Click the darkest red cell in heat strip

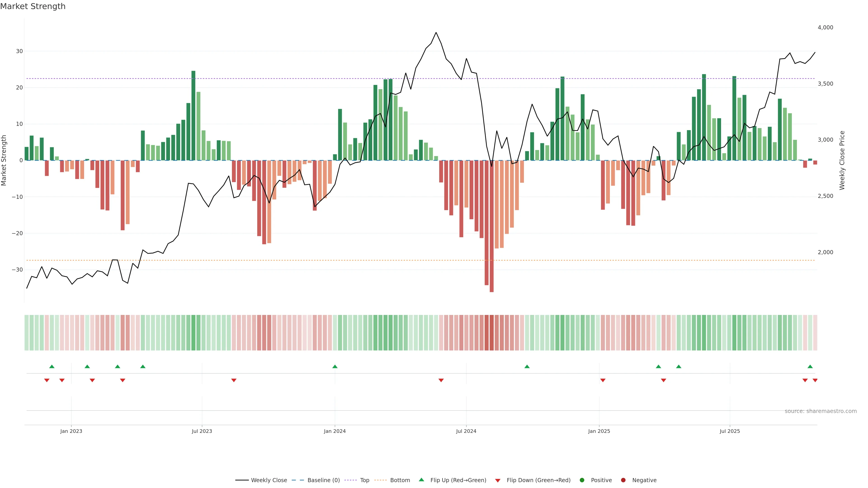(491, 333)
